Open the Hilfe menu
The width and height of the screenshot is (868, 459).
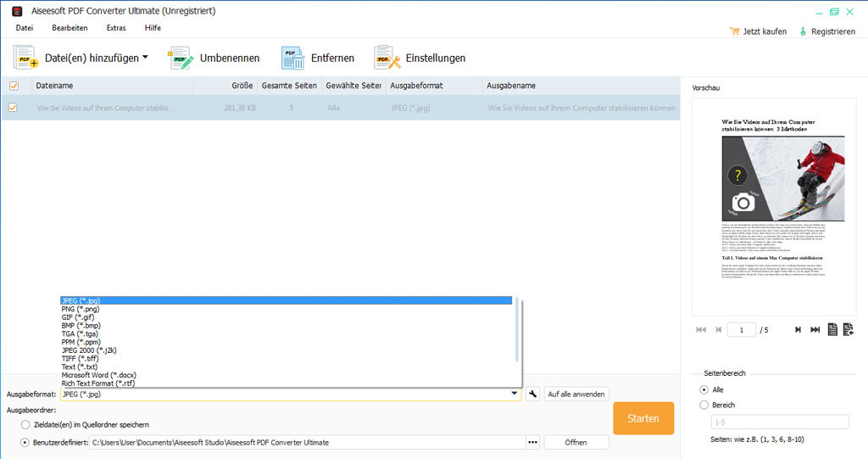click(x=153, y=28)
